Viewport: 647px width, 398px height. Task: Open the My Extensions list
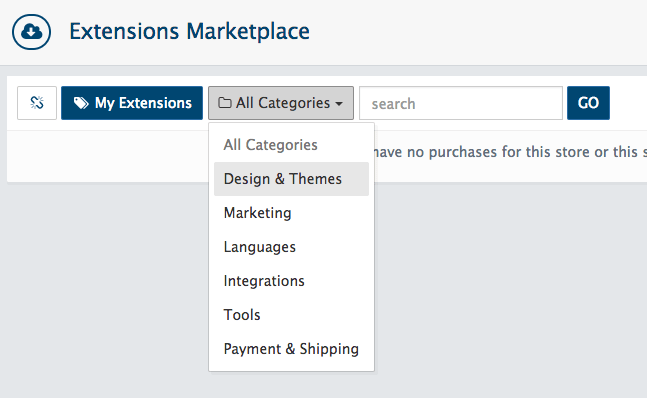point(132,103)
